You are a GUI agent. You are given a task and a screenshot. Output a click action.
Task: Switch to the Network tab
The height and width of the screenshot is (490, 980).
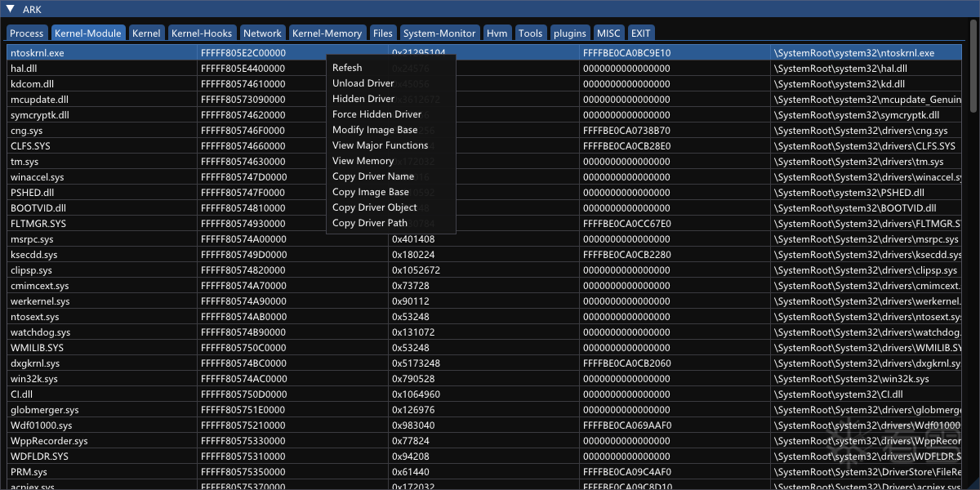[x=262, y=33]
